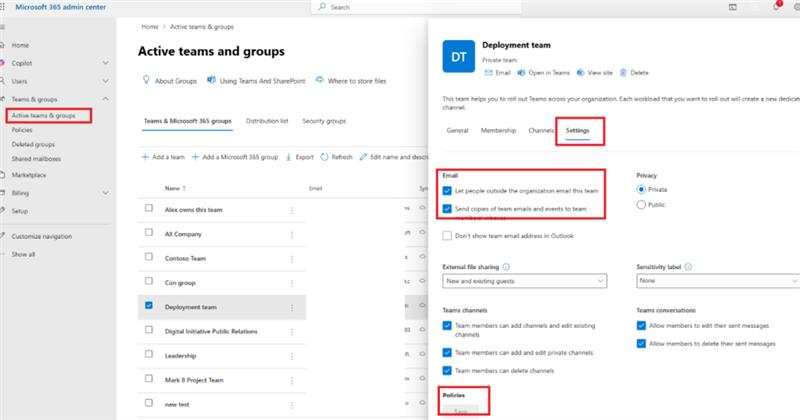Click the Delete trash icon
The image size is (800, 420).
(x=623, y=73)
